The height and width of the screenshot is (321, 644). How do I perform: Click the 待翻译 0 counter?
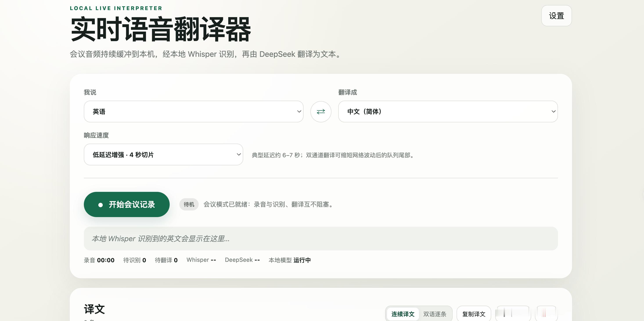tap(166, 260)
